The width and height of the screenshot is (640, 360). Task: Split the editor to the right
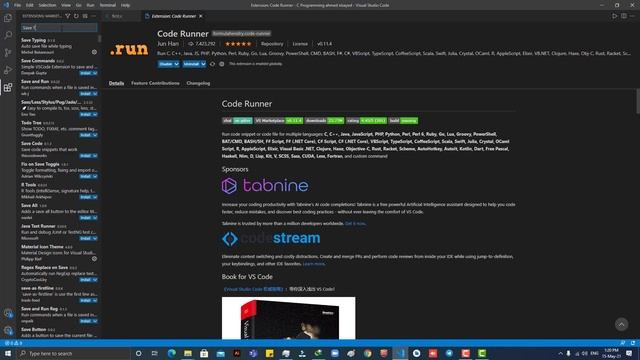click(624, 16)
